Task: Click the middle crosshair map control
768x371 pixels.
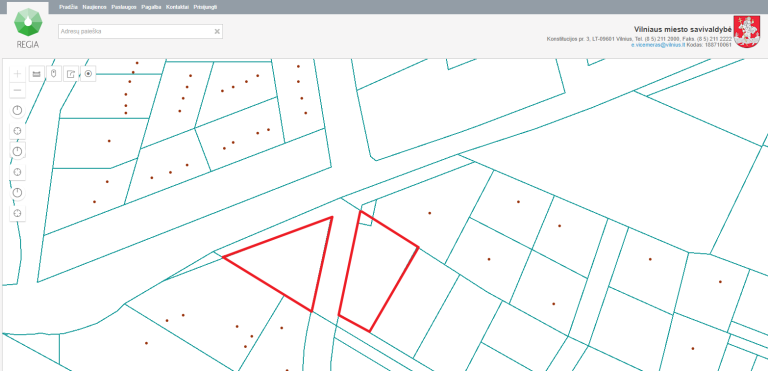Action: pos(18,172)
